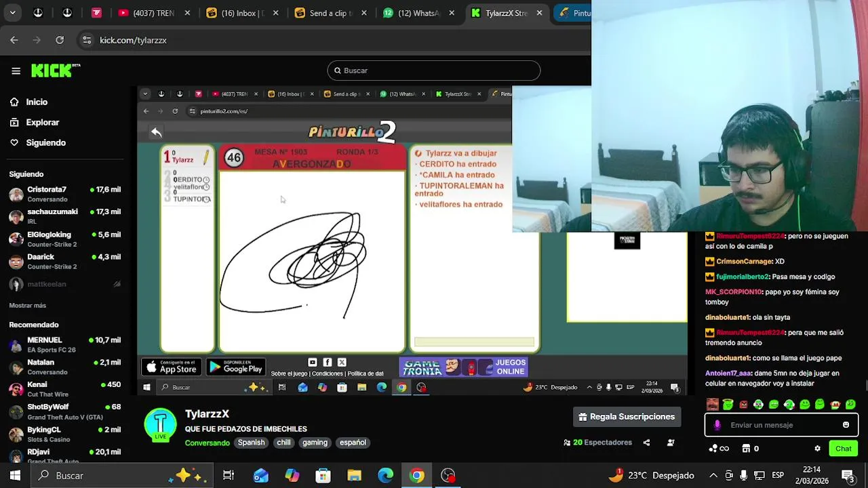Click the first emote in the quick emote row
868x488 pixels.
click(x=712, y=405)
